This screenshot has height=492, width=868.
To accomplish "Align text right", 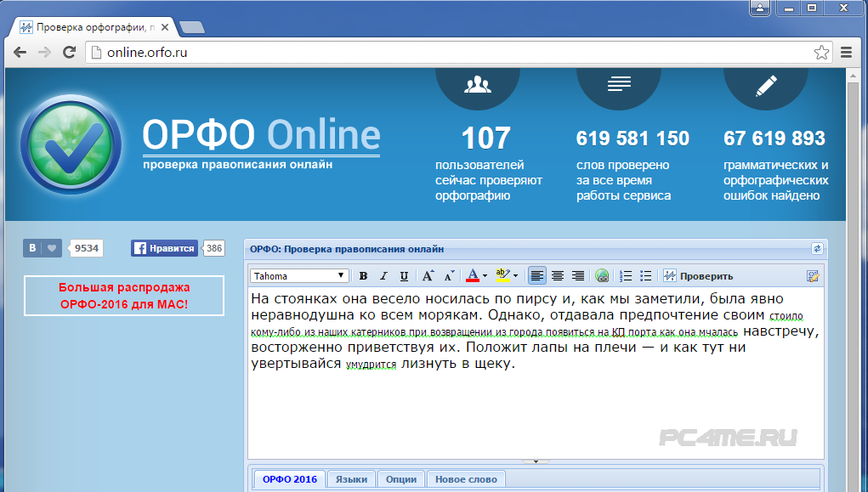I will tap(578, 275).
